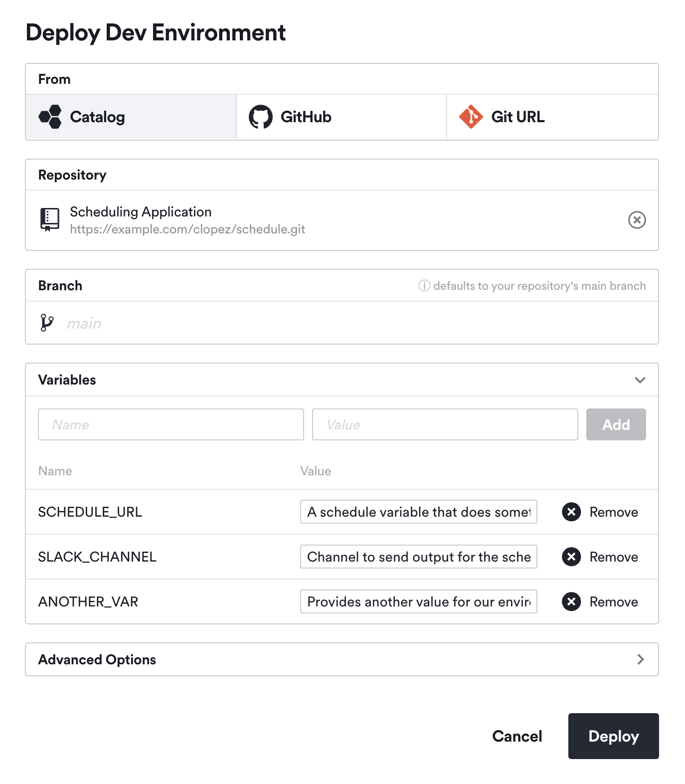
Task: Click the orange Git URL icon
Action: coord(471,116)
